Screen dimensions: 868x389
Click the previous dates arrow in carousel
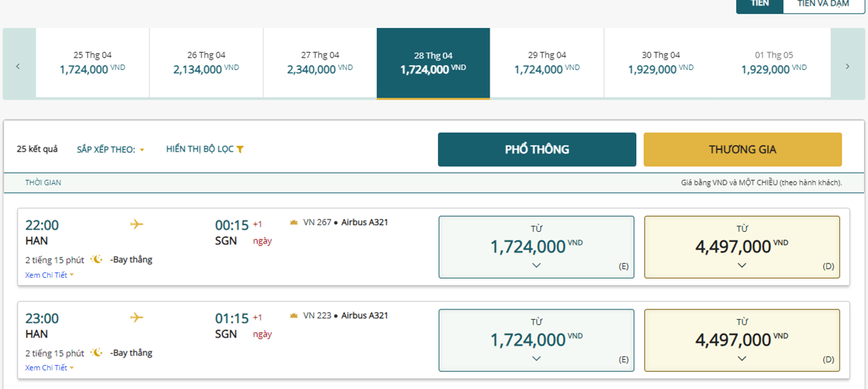click(x=18, y=67)
